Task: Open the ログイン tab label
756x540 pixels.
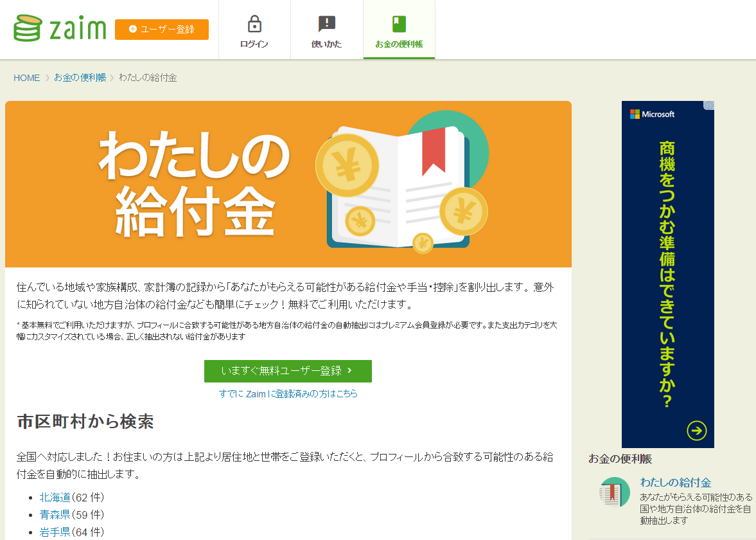Action: (254, 44)
